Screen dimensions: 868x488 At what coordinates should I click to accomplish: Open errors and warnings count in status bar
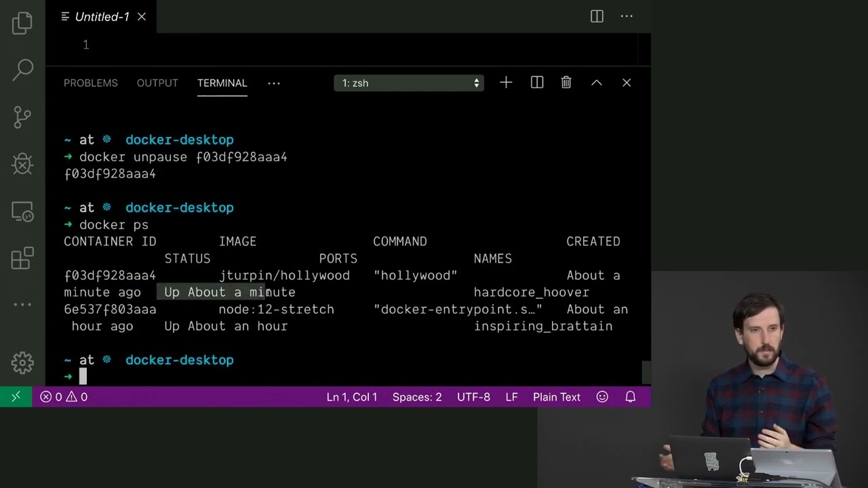64,397
